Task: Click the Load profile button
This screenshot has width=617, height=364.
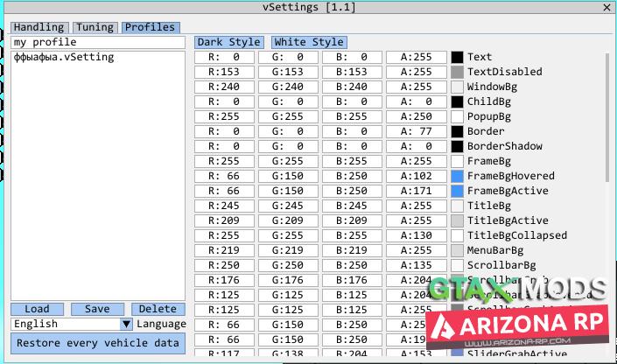Action: pos(37,309)
